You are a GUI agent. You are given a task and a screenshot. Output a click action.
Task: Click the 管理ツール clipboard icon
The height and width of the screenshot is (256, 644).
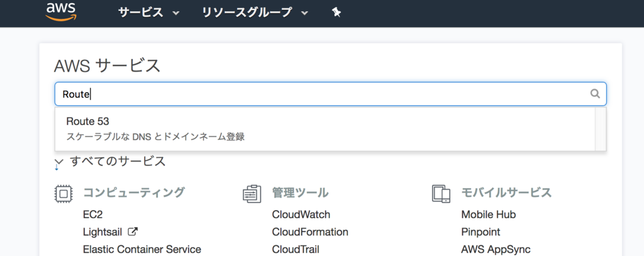pos(252,194)
